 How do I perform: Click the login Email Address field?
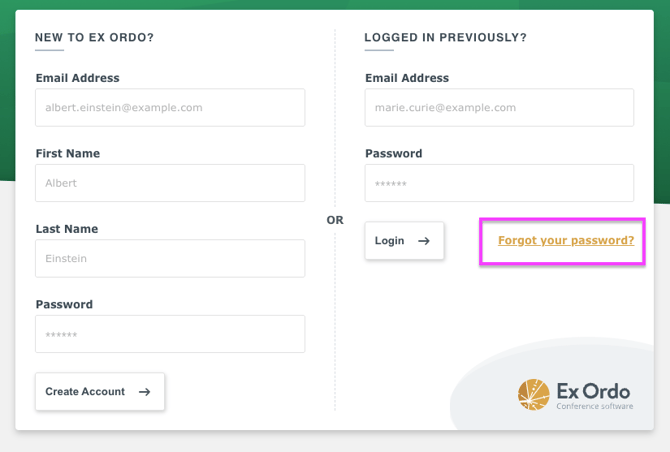coord(499,107)
